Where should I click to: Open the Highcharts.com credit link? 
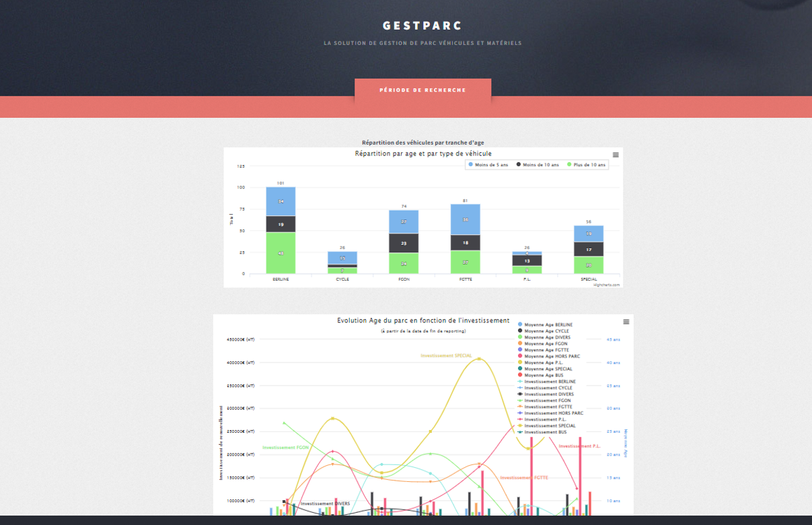606,285
